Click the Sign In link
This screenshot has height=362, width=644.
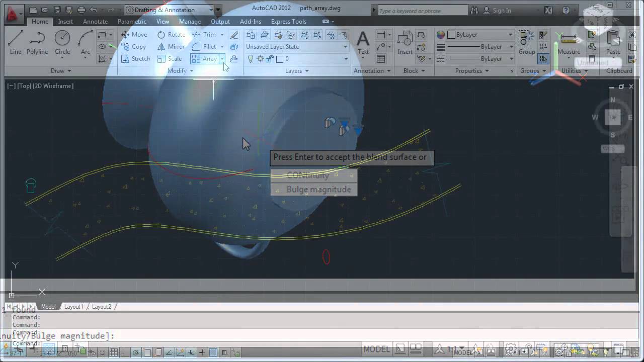[x=502, y=10]
